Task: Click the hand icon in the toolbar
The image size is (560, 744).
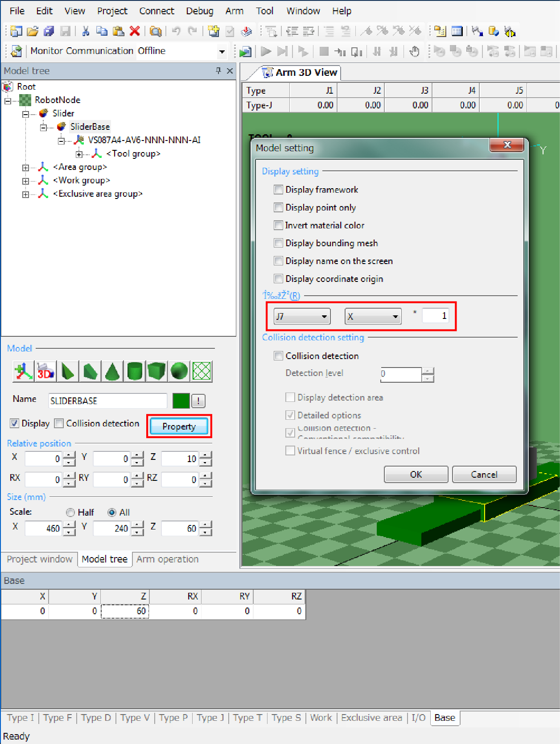Action: (x=414, y=52)
